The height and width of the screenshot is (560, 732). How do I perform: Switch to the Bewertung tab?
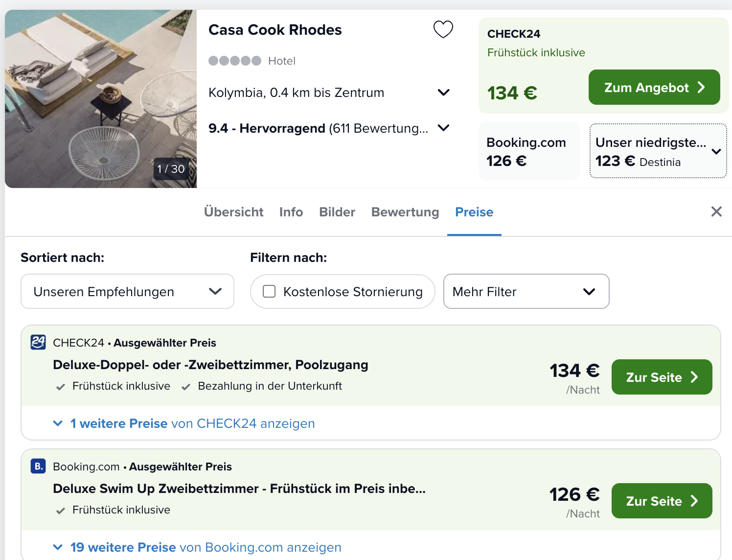[405, 212]
